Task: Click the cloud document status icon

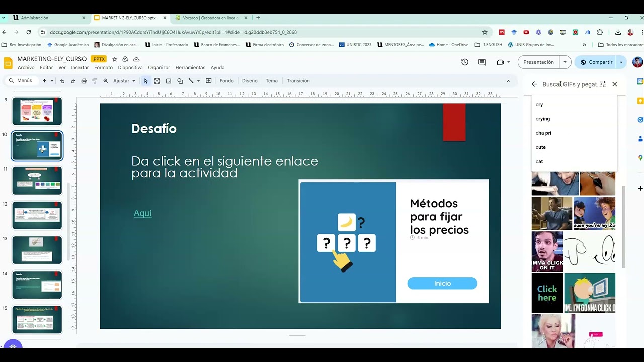Action: click(136, 59)
